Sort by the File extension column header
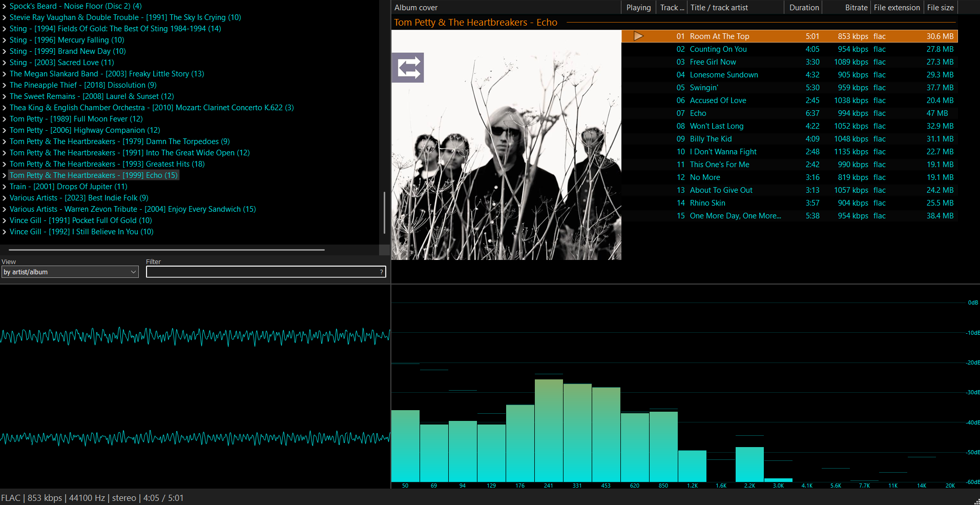This screenshot has height=505, width=980. click(897, 7)
